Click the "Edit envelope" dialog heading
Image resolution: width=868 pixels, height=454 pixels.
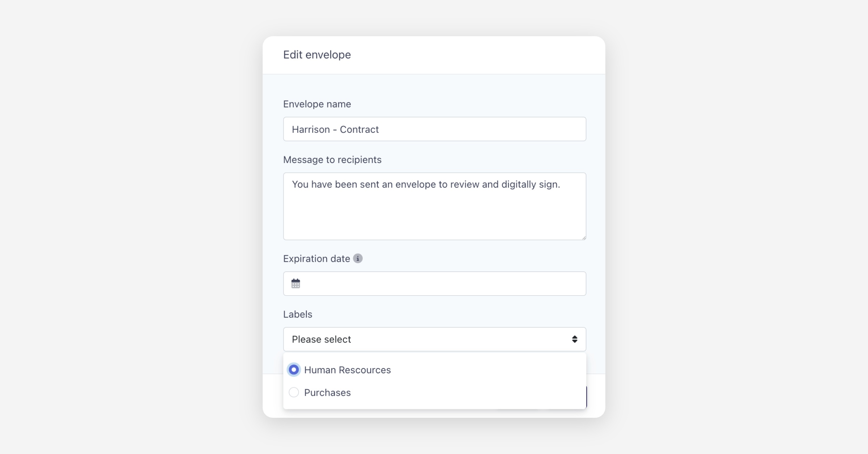317,55
